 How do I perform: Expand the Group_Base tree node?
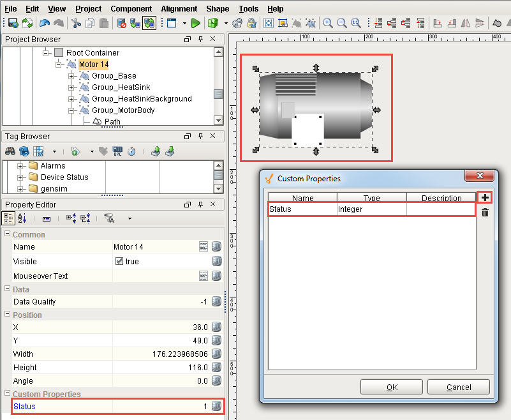point(72,76)
